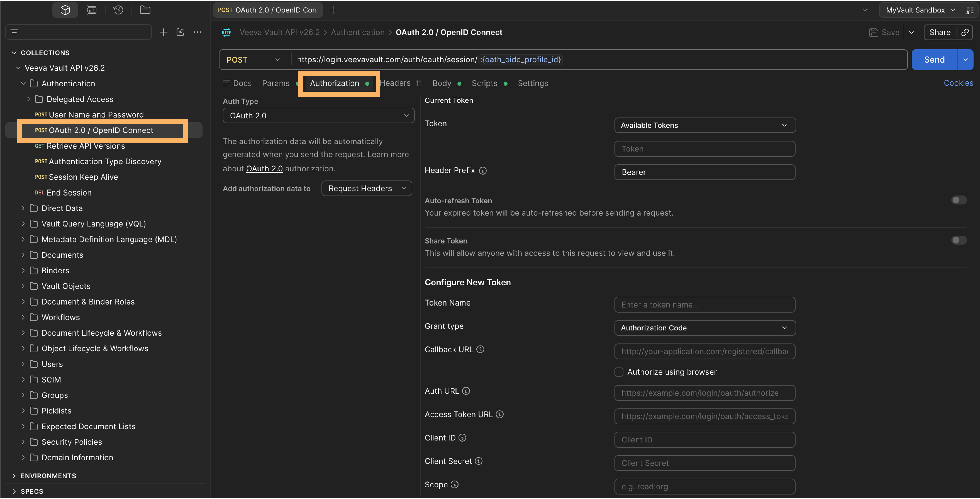
Task: Click info icon next to Scope
Action: [x=455, y=485]
